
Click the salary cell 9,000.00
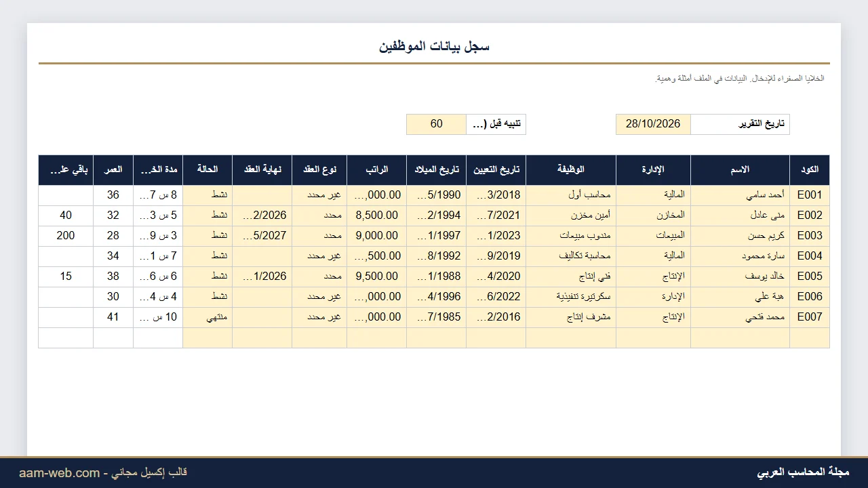pos(376,236)
